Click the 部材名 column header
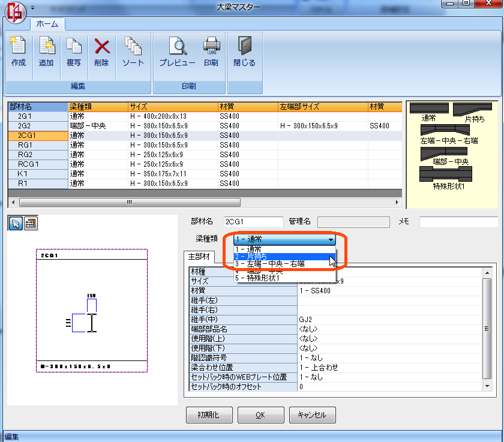 pyautogui.click(x=38, y=107)
